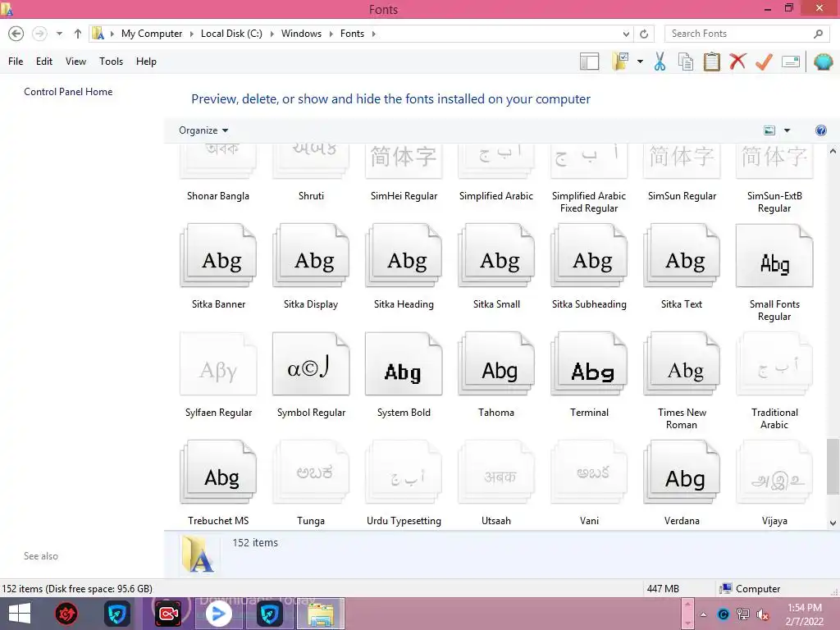Open File Explorer from the taskbar
The image size is (840, 630).
click(x=321, y=614)
